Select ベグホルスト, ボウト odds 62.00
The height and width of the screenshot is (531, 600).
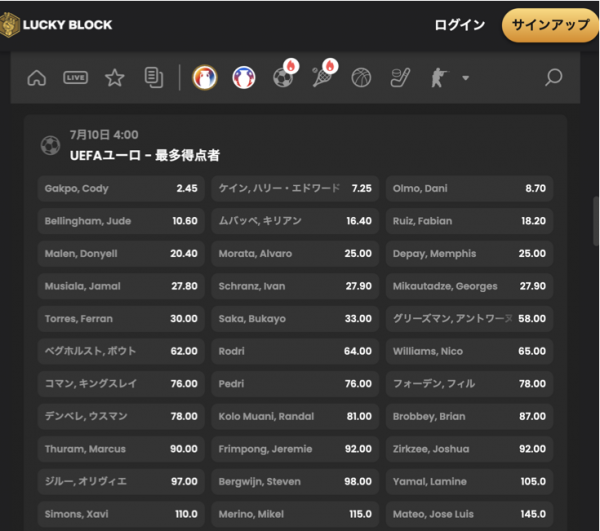click(121, 351)
